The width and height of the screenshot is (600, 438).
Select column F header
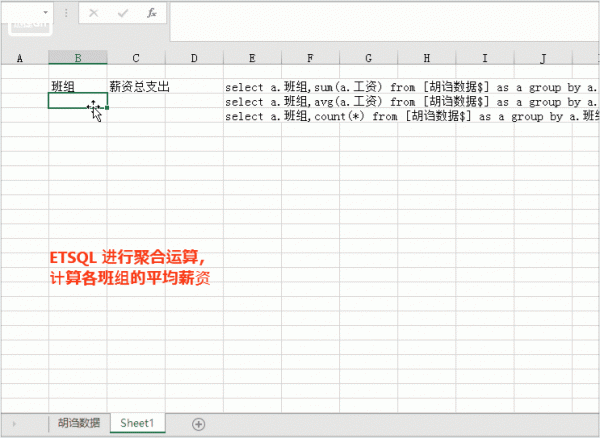tap(310, 58)
